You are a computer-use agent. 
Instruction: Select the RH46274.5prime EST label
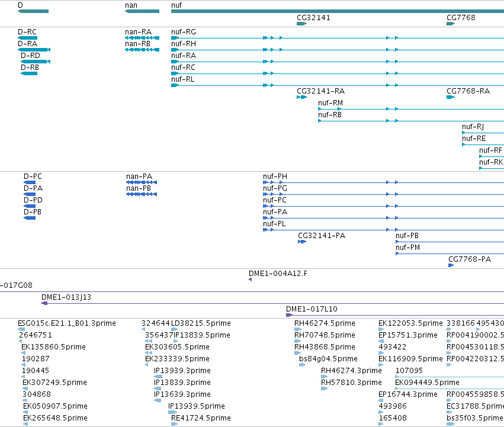tap(325, 323)
